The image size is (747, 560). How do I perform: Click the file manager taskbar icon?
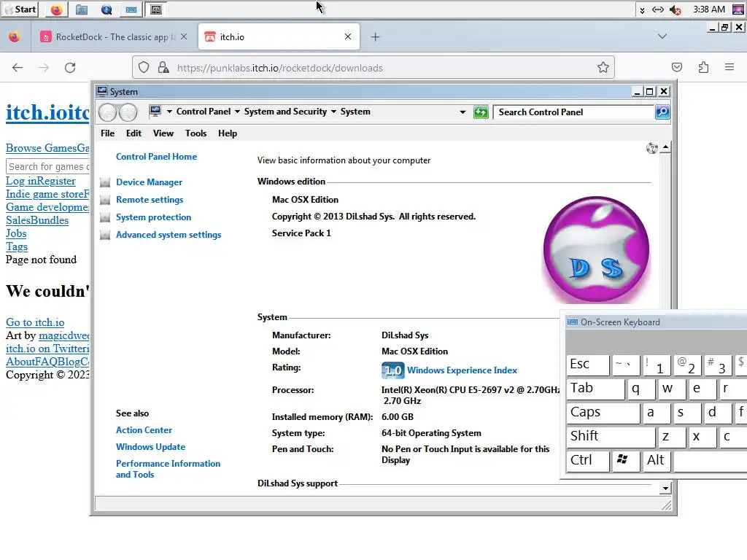tap(82, 9)
